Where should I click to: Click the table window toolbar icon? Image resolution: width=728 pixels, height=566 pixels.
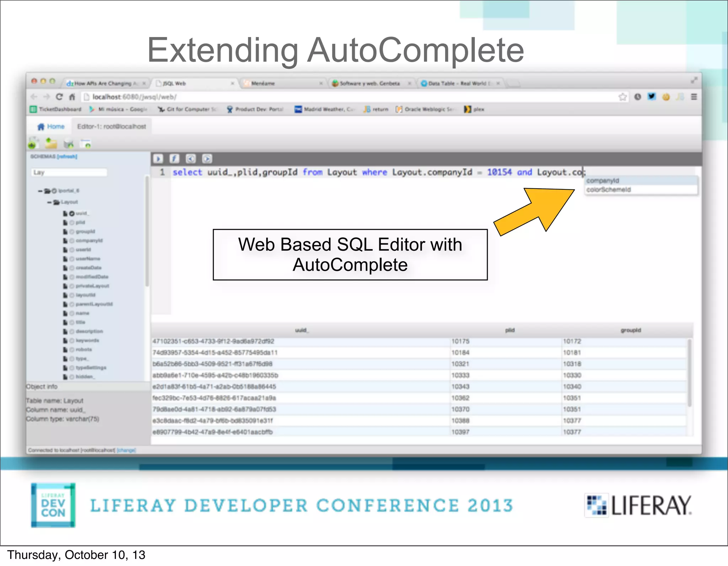86,144
